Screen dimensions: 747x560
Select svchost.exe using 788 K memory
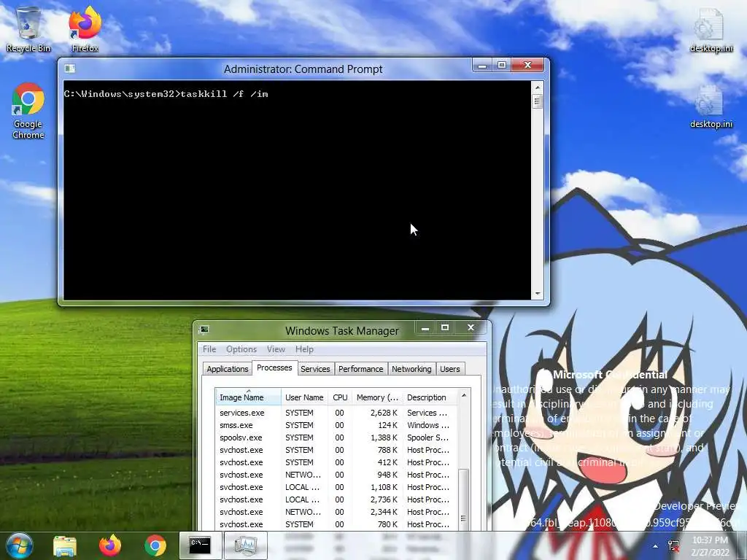[x=336, y=450]
